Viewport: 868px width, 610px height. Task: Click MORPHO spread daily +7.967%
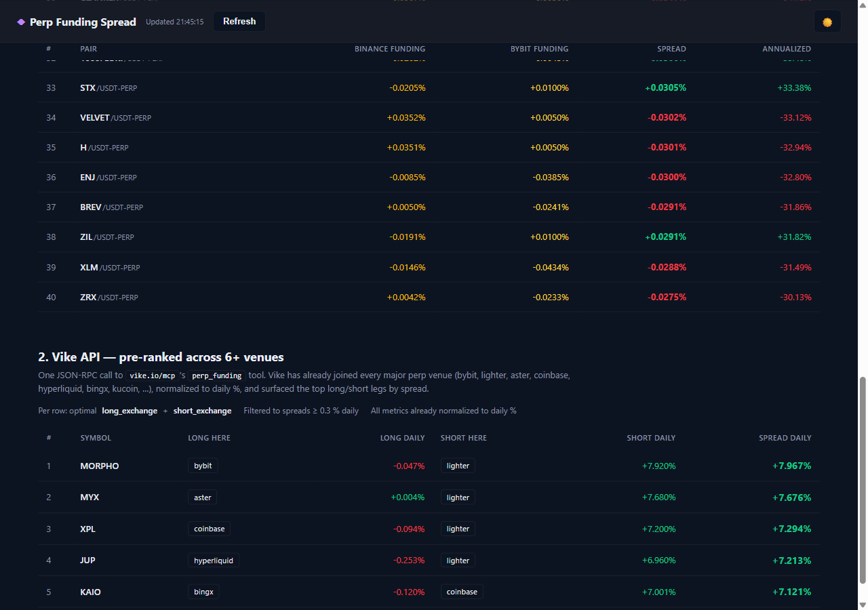pyautogui.click(x=792, y=466)
